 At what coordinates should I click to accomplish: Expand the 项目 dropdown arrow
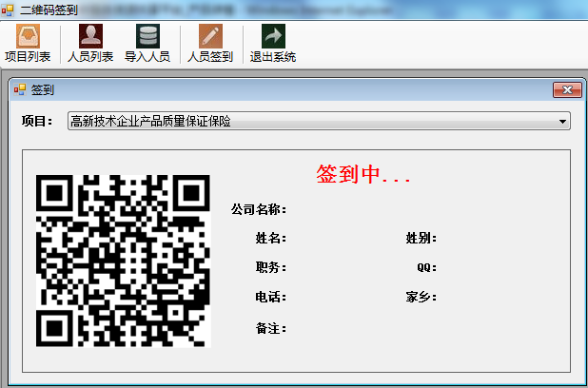pos(562,122)
